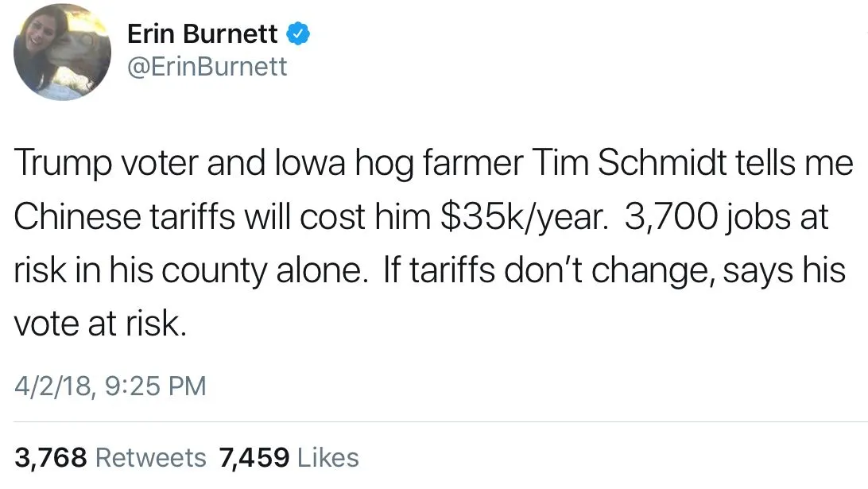This screenshot has width=868, height=489.
Task: Click the 7,459 like count number
Action: (252, 457)
